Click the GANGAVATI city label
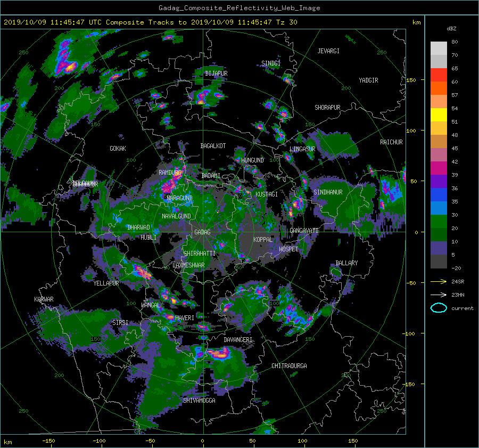Screen dimensions: 479x448 point(304,231)
